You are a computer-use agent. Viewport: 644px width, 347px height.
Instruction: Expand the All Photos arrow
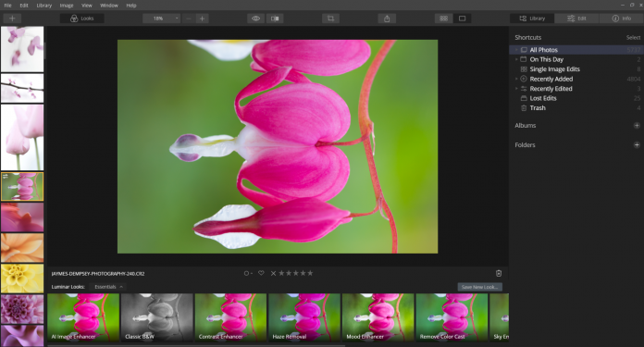coord(516,50)
